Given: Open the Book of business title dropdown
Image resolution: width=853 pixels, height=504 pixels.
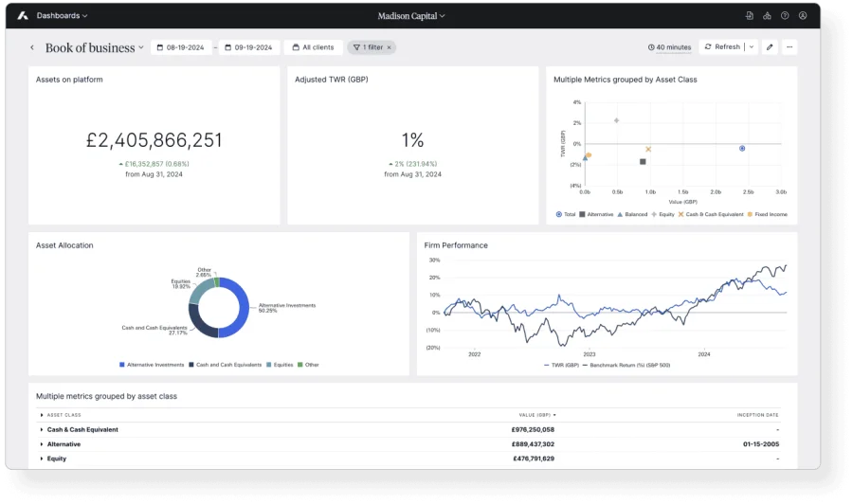Looking at the screenshot, I should 94,48.
